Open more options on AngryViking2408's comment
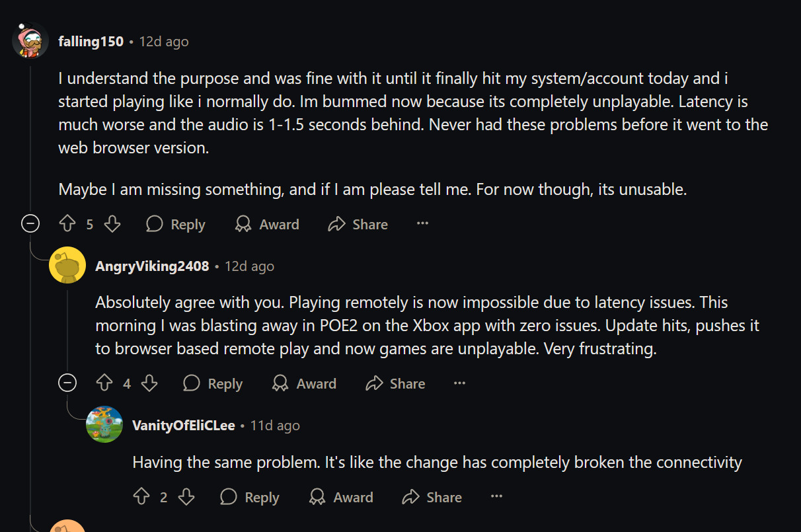 point(460,383)
